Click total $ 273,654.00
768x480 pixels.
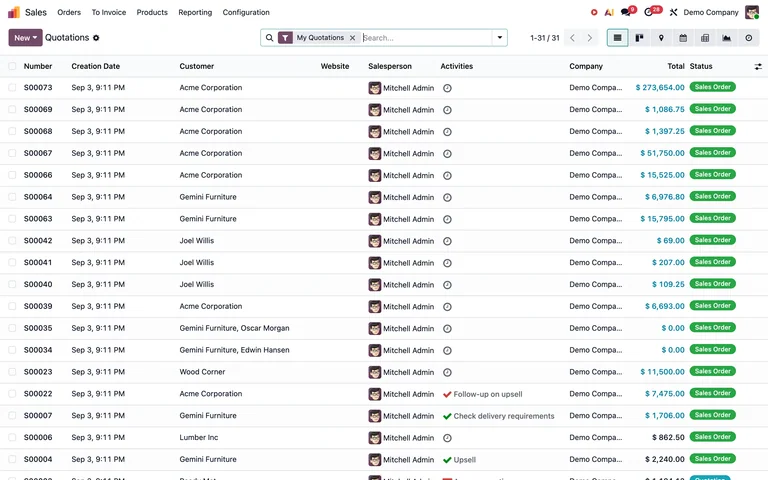tap(660, 88)
